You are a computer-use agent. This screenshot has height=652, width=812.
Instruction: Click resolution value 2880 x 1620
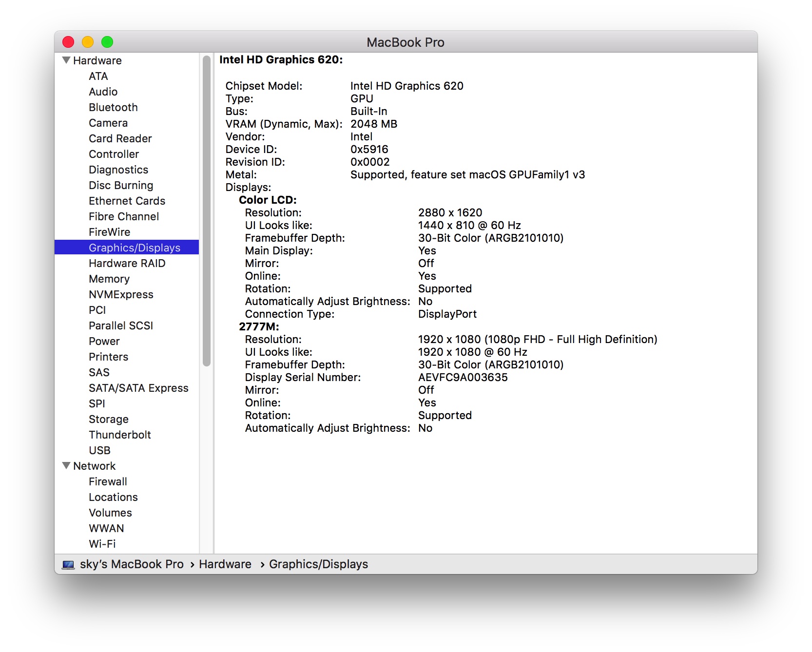(x=450, y=212)
